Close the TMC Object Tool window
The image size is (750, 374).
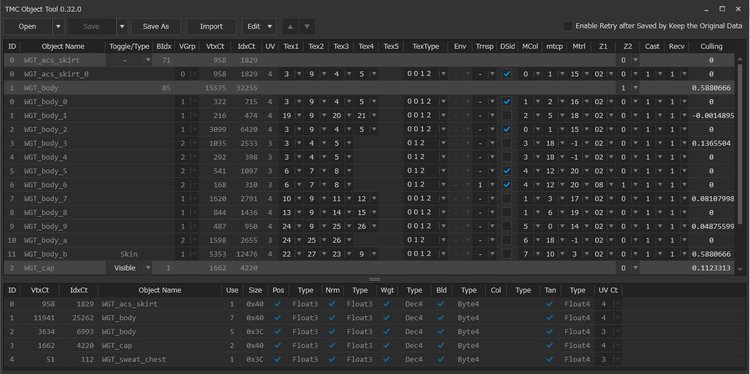(738, 9)
